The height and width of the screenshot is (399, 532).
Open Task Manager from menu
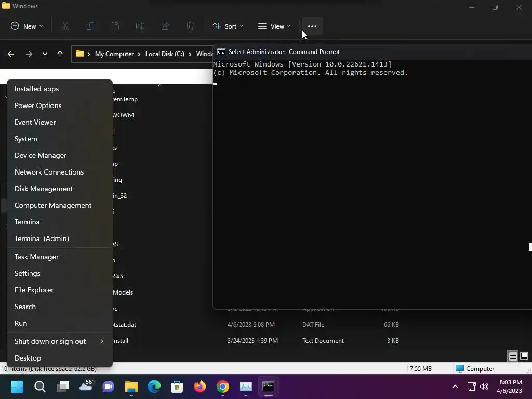[x=60, y=257]
